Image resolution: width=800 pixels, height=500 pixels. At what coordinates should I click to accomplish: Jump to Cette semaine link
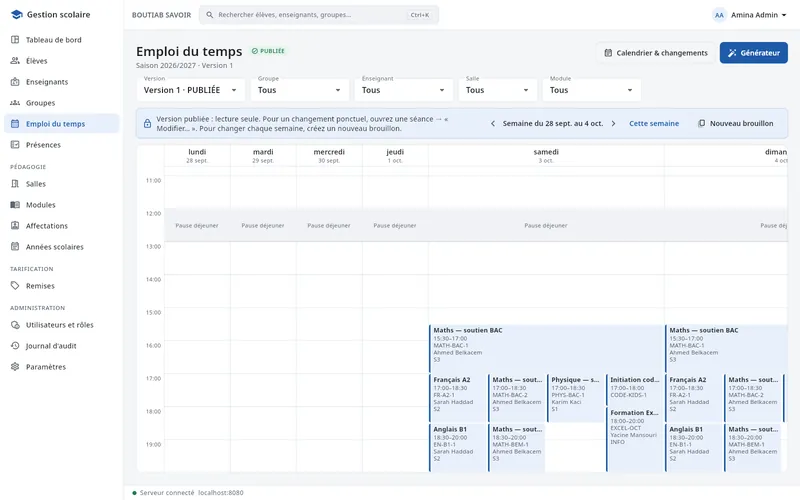pyautogui.click(x=654, y=123)
